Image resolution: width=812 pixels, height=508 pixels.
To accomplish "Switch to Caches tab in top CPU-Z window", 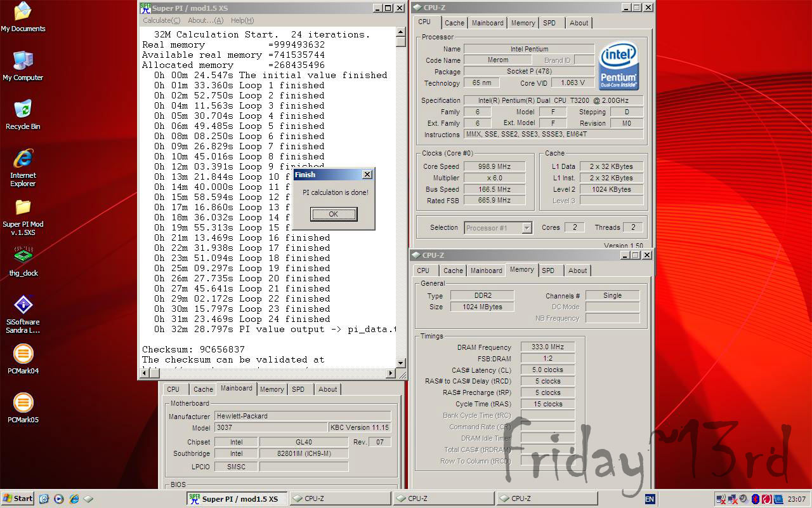I will coord(454,23).
